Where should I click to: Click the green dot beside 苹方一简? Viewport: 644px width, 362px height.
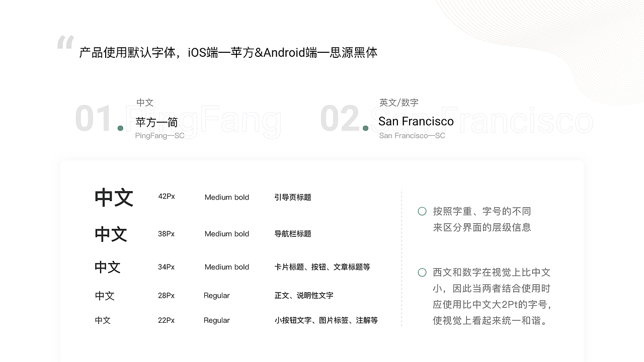pyautogui.click(x=120, y=128)
